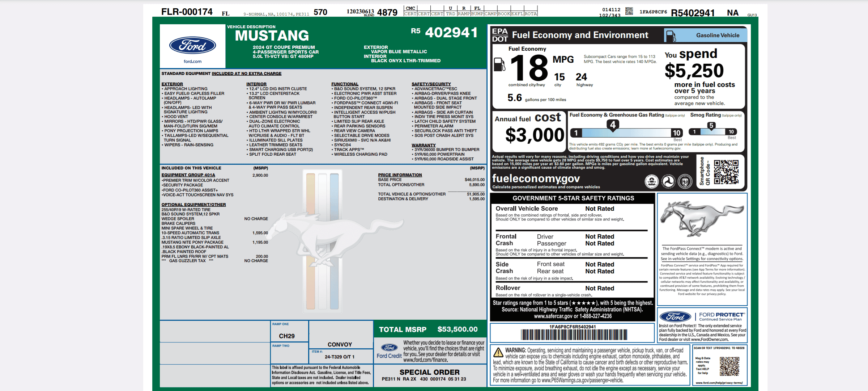
Task: Click the EPA seal icon near fueleconomy.gov
Action: click(x=652, y=181)
